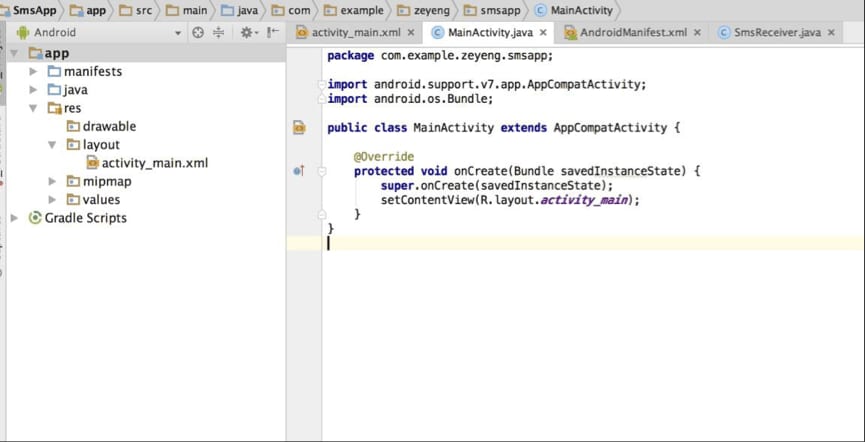This screenshot has height=442, width=865.
Task: Click the @Override annotation
Action: [383, 157]
